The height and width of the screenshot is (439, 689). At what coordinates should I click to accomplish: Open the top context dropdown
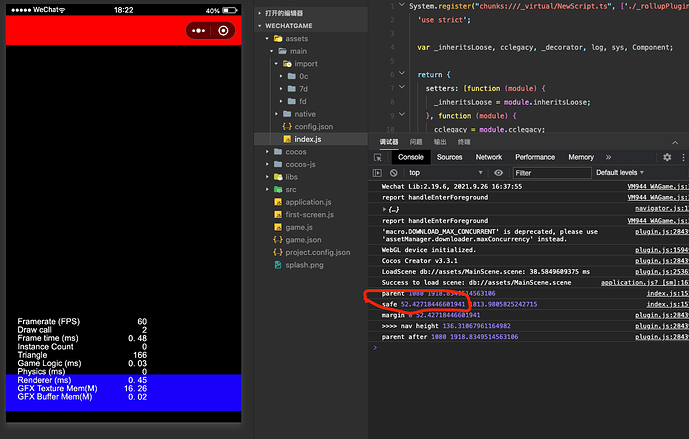(x=446, y=173)
